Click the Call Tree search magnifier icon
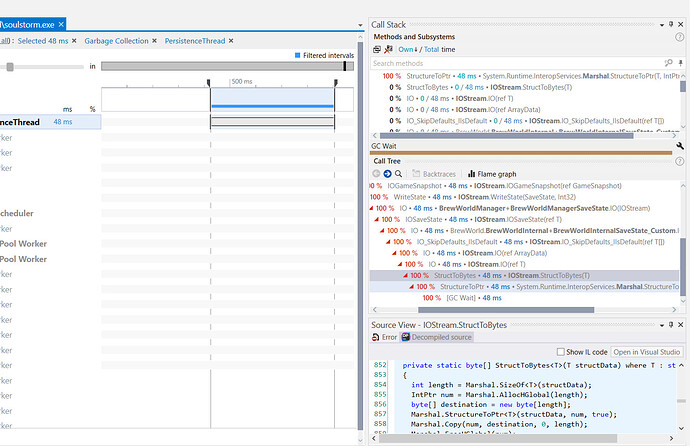The width and height of the screenshot is (690, 446). [399, 174]
